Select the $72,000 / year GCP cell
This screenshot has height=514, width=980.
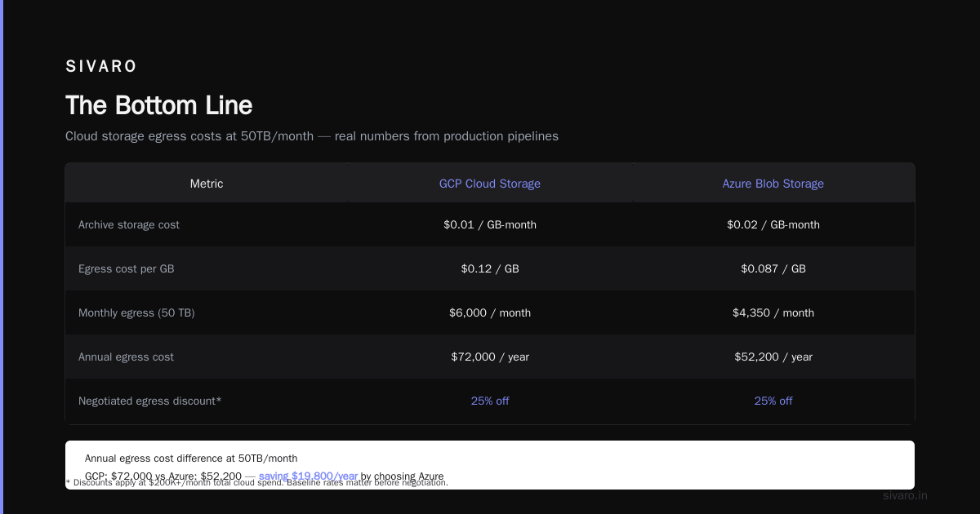490,357
